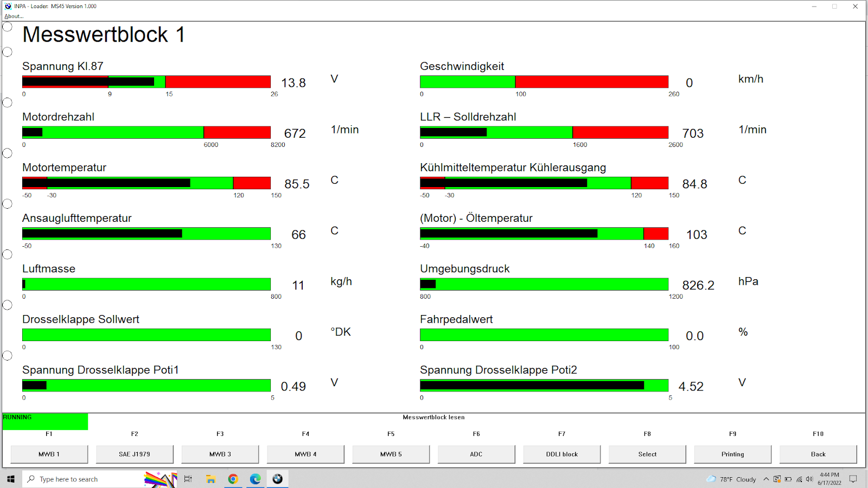This screenshot has height=488, width=868.
Task: Click the SAE J1979 button
Action: tap(135, 454)
